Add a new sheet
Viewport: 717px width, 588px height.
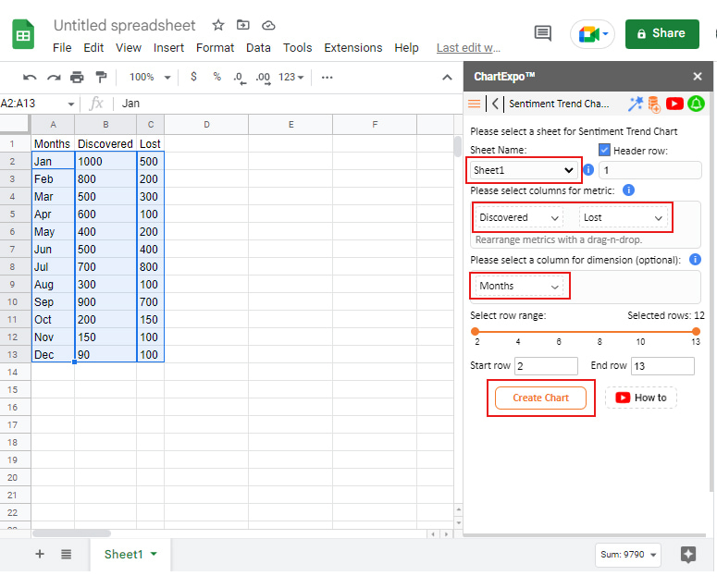coord(40,554)
